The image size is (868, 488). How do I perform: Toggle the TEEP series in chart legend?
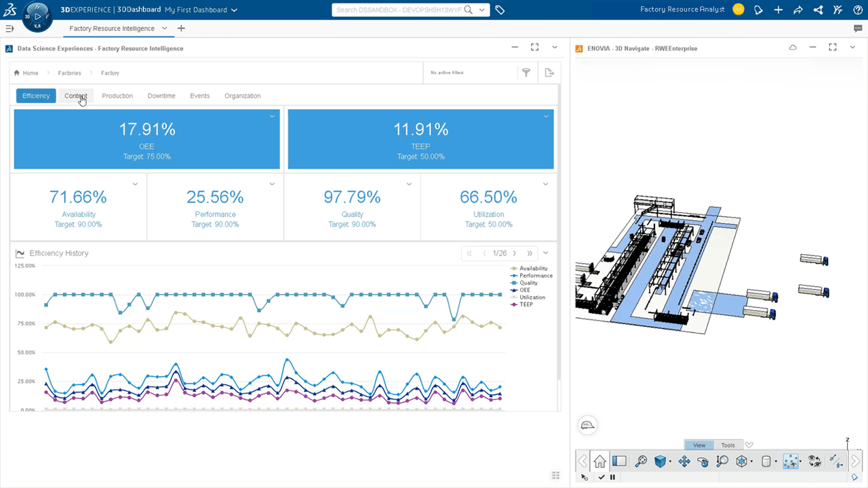pyautogui.click(x=526, y=305)
